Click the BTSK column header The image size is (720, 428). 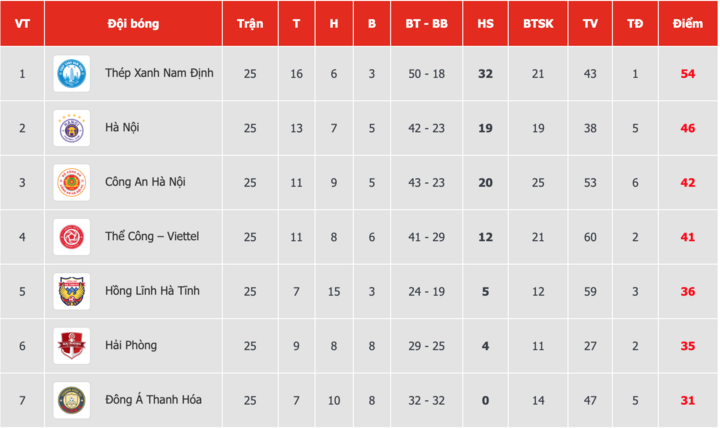click(538, 23)
